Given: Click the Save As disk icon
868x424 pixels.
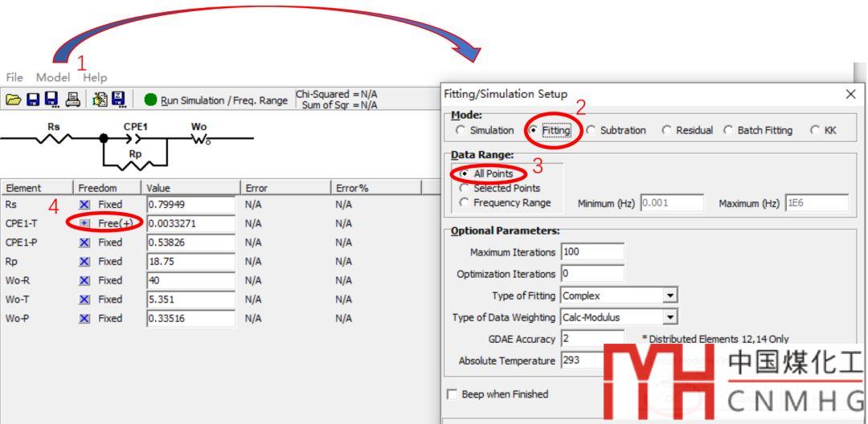Looking at the screenshot, I should tap(52, 100).
